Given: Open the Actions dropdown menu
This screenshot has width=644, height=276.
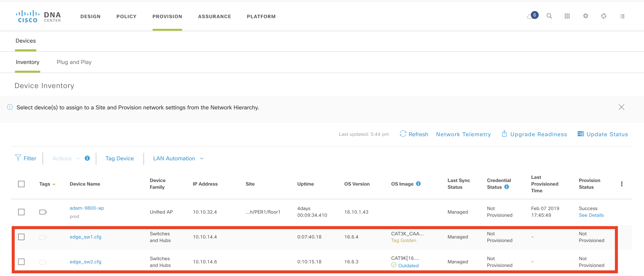Looking at the screenshot, I should click(x=66, y=158).
